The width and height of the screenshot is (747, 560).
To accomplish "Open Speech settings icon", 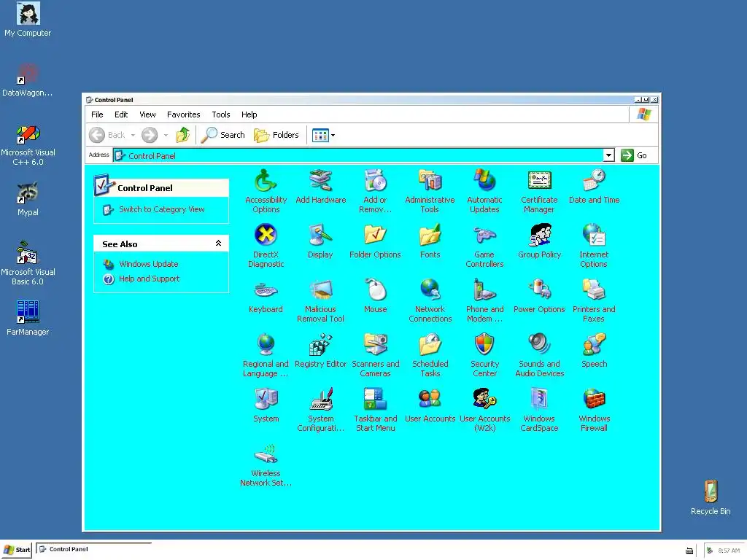I will (x=594, y=351).
